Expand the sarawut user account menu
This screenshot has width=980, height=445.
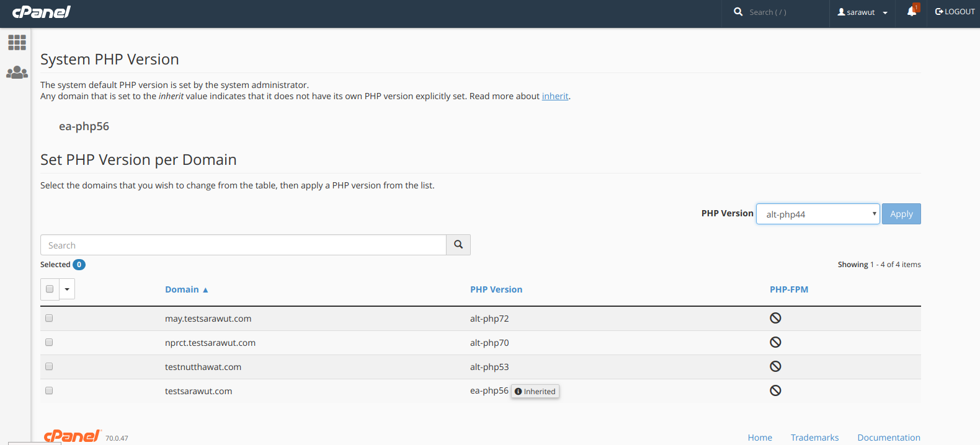(862, 12)
